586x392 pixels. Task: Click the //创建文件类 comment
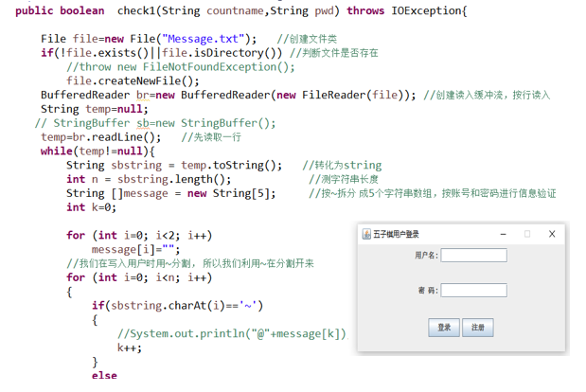click(x=307, y=39)
